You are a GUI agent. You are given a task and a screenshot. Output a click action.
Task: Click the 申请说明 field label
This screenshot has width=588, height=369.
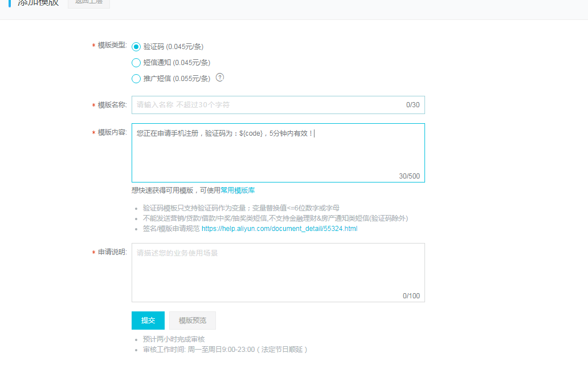click(x=112, y=252)
